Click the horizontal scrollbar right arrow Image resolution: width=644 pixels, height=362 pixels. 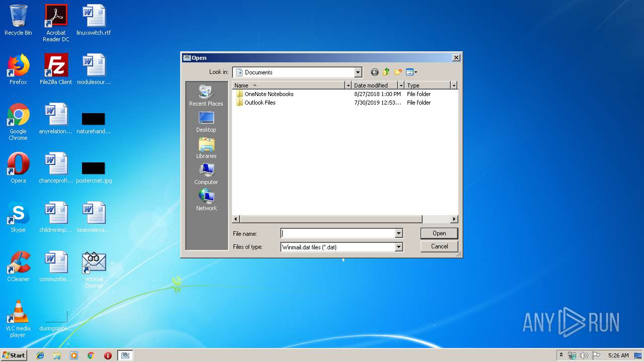pos(454,219)
